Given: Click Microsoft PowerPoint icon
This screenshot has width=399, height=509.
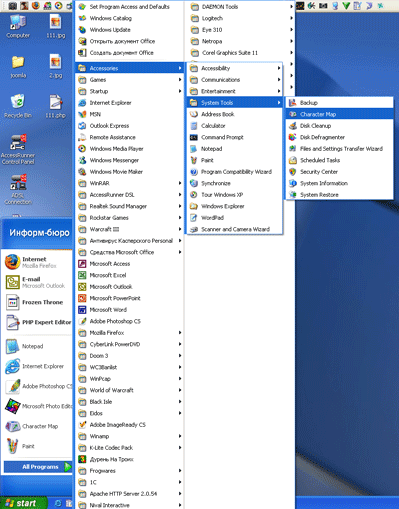Looking at the screenshot, I should click(82, 298).
